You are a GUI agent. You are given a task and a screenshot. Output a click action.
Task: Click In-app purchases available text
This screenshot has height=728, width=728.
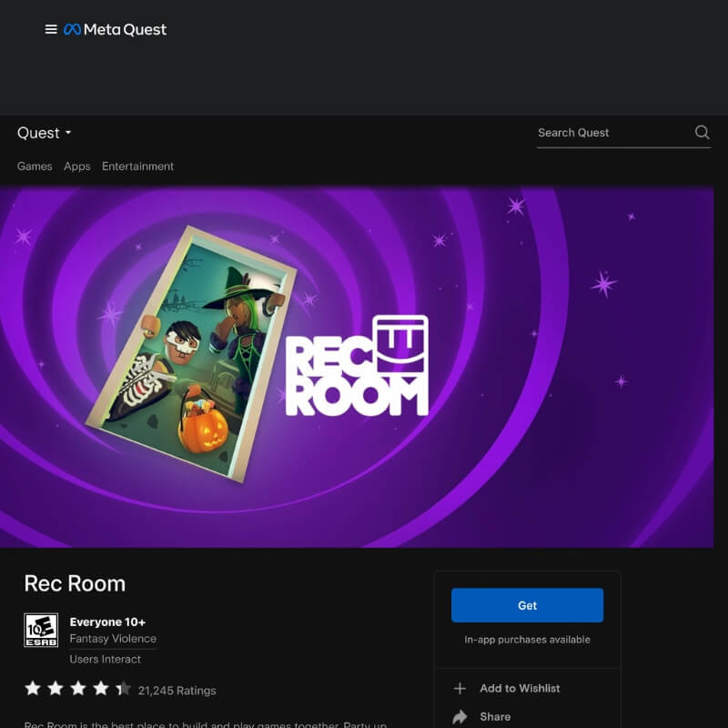click(x=527, y=640)
